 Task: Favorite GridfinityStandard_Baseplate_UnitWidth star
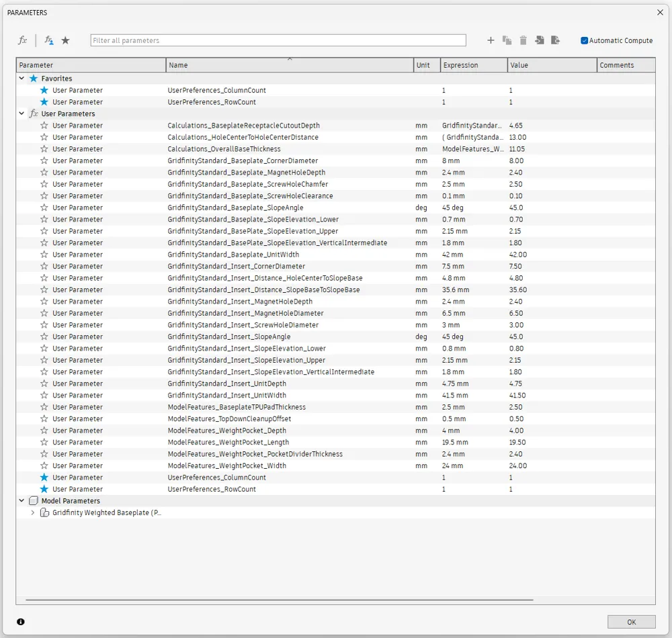[44, 255]
